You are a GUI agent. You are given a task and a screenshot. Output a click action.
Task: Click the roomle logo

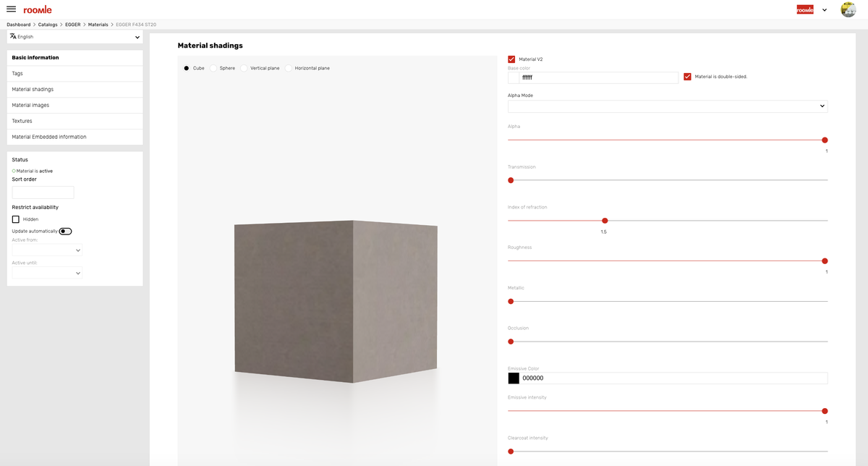[x=37, y=9]
